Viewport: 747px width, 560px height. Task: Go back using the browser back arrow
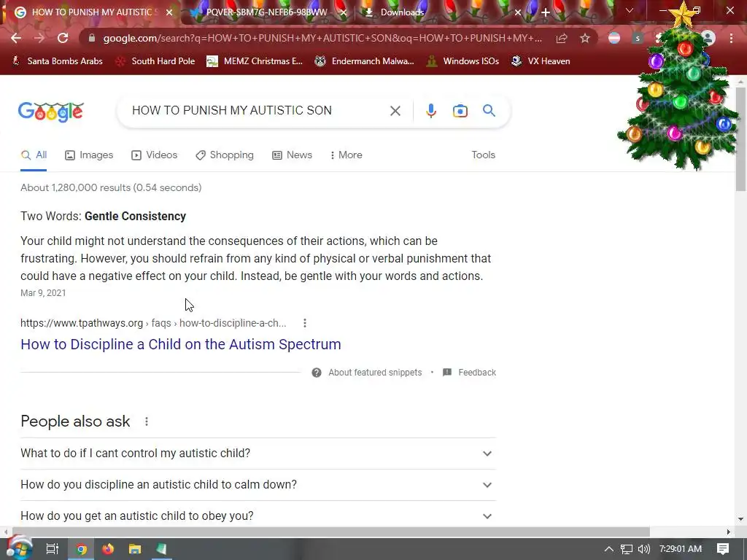[16, 38]
